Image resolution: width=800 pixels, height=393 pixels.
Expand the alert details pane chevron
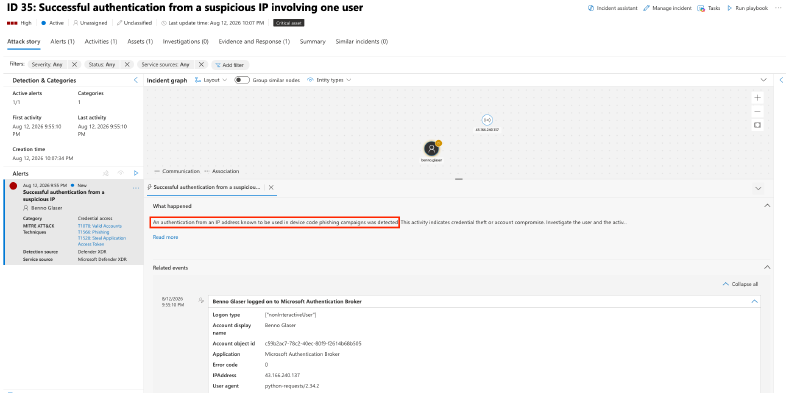[758, 188]
